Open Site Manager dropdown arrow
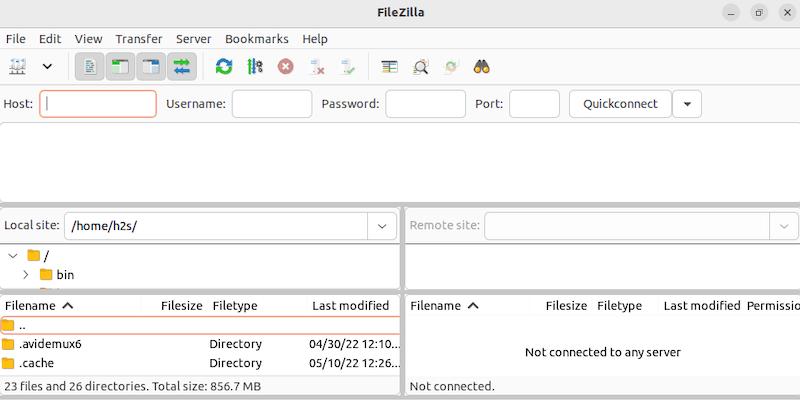The image size is (800, 400). (47, 67)
